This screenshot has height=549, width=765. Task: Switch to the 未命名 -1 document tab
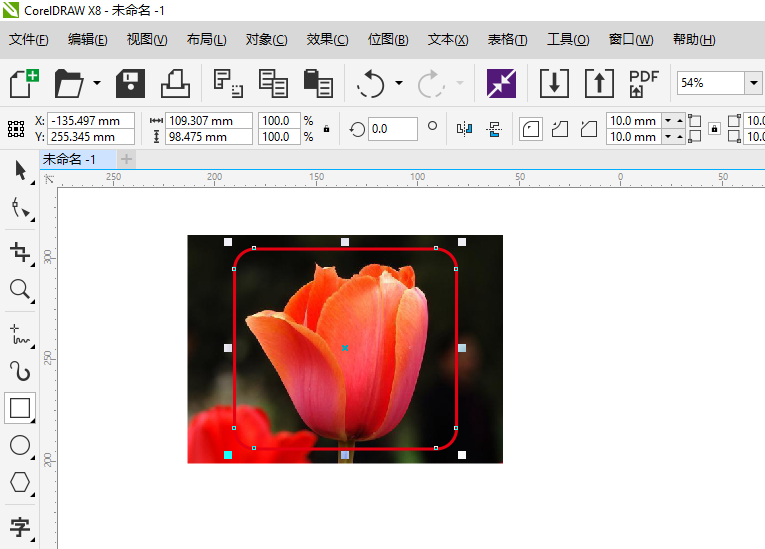(69, 159)
